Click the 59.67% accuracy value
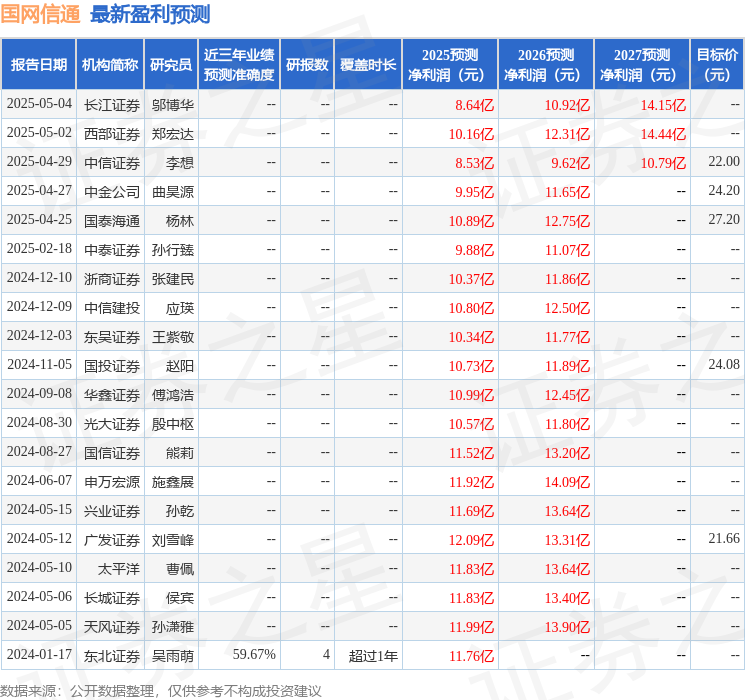745x700 pixels. click(254, 656)
